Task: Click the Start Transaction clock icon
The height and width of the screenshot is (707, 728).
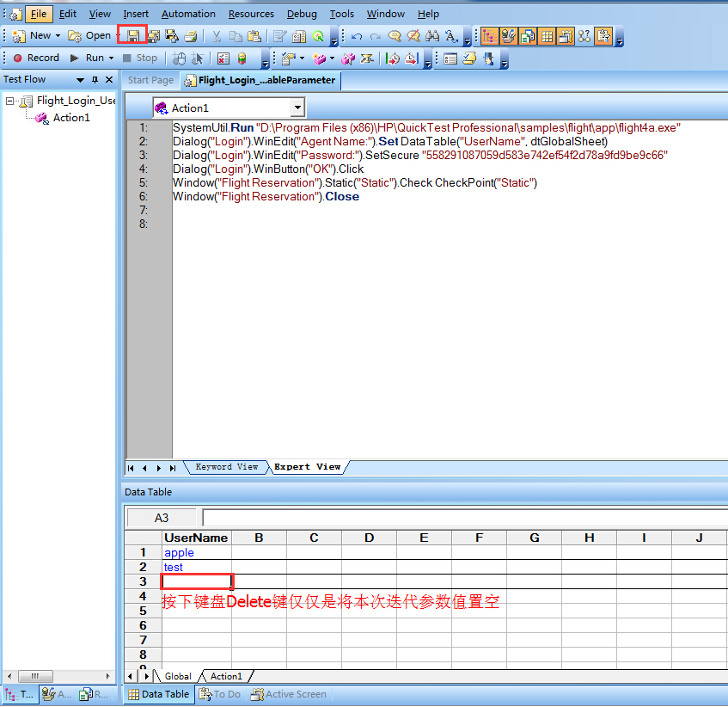Action: [x=392, y=58]
